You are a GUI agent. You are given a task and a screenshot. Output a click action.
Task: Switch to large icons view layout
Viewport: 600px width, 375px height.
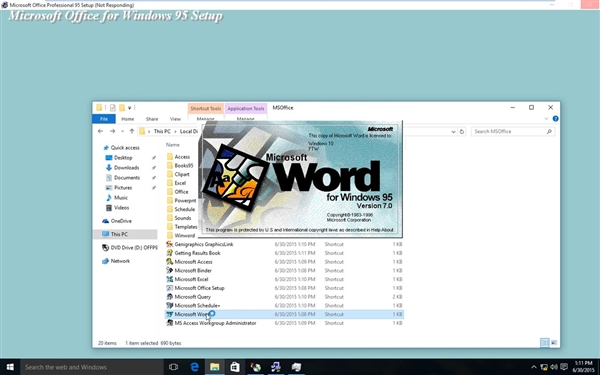[554, 343]
